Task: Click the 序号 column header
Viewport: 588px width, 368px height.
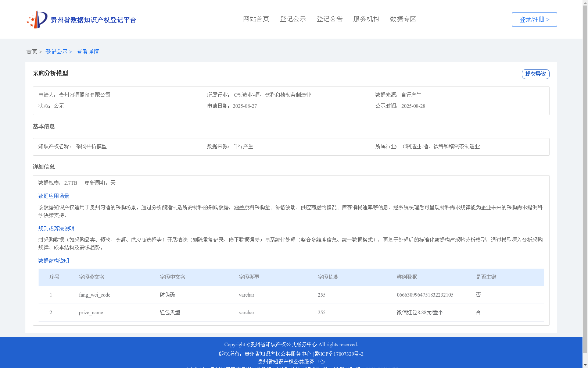Action: click(x=55, y=277)
